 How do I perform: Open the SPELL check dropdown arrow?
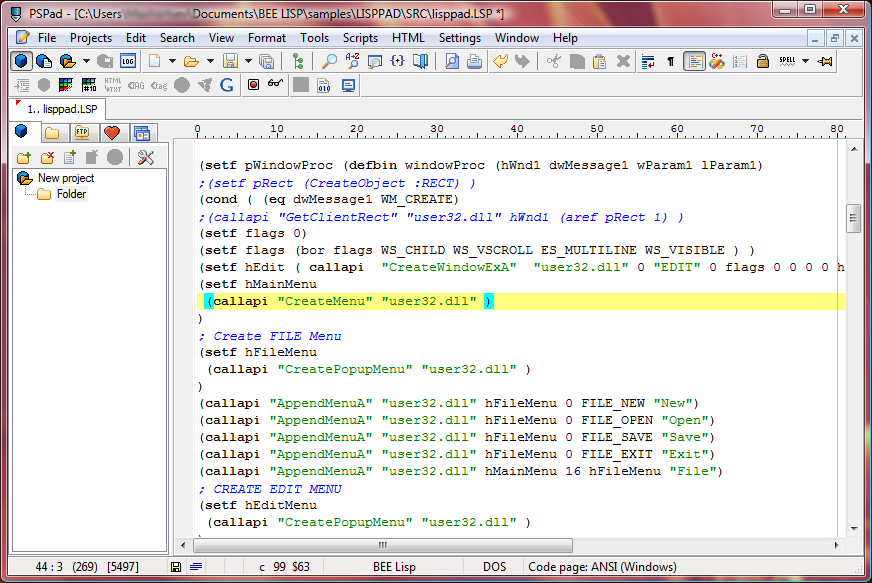click(806, 61)
